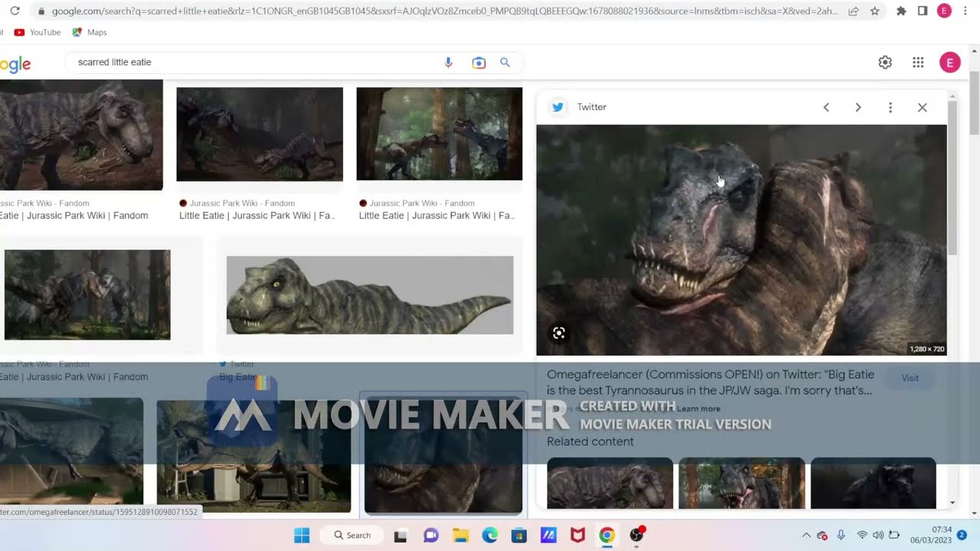Open preview panel more options menu
Screen dimensions: 980x551
(x=890, y=107)
